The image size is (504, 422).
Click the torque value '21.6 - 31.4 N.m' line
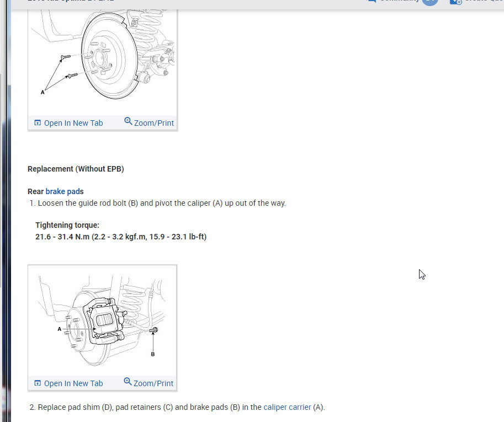(121, 237)
